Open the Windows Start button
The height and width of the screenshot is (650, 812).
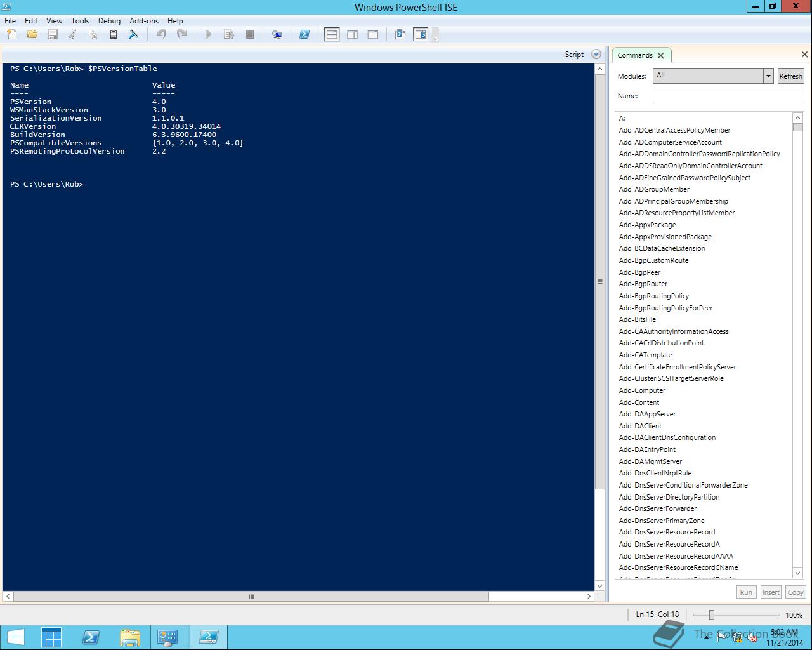(x=16, y=637)
